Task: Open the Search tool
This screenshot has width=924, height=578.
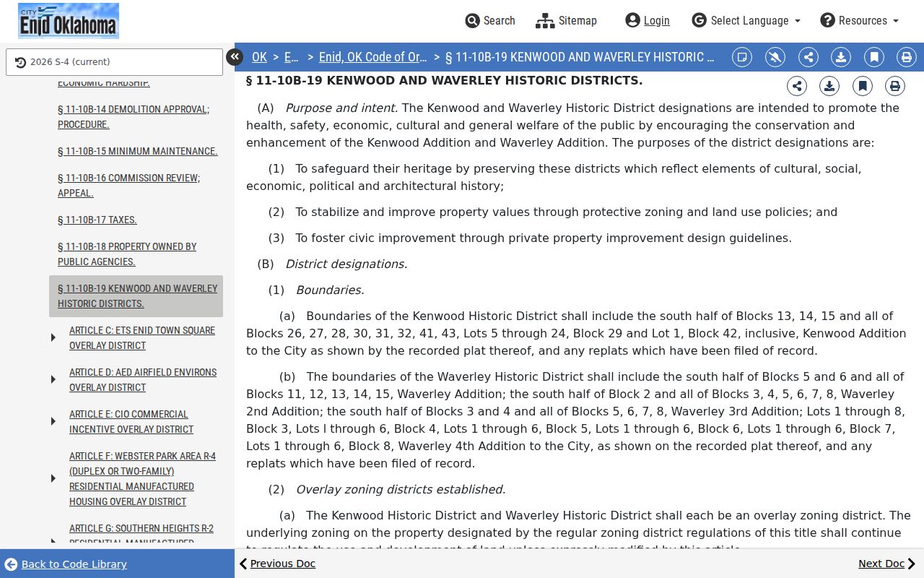Action: 490,20
